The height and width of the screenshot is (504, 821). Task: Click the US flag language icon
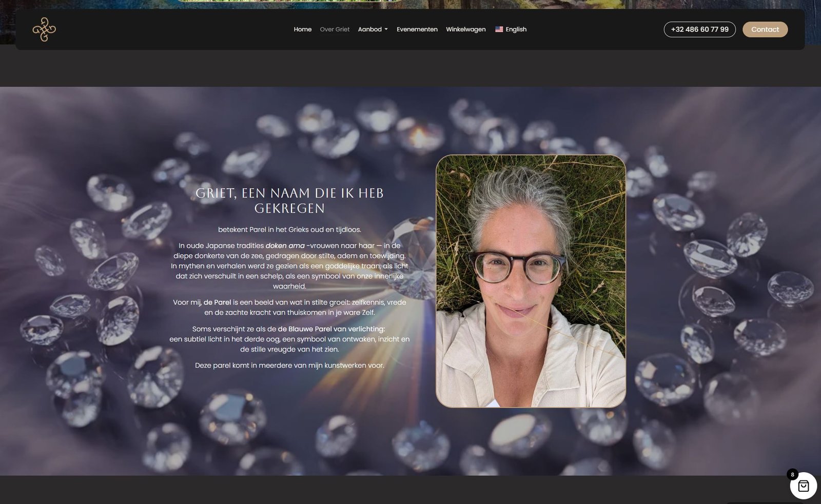pyautogui.click(x=499, y=29)
